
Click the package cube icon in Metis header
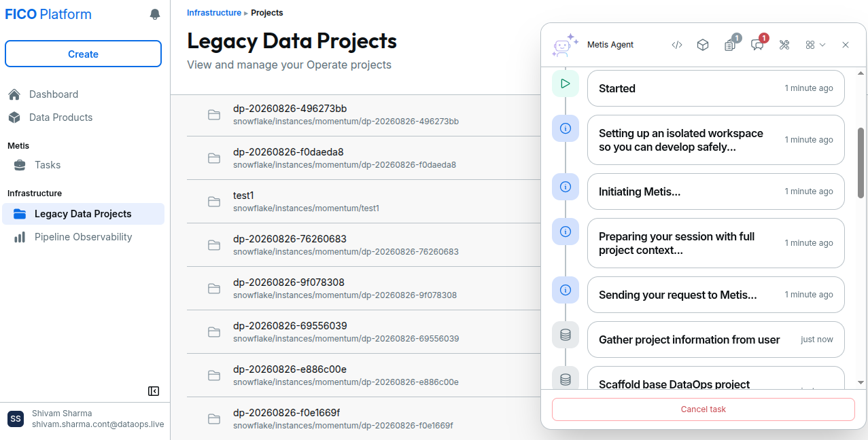click(703, 45)
